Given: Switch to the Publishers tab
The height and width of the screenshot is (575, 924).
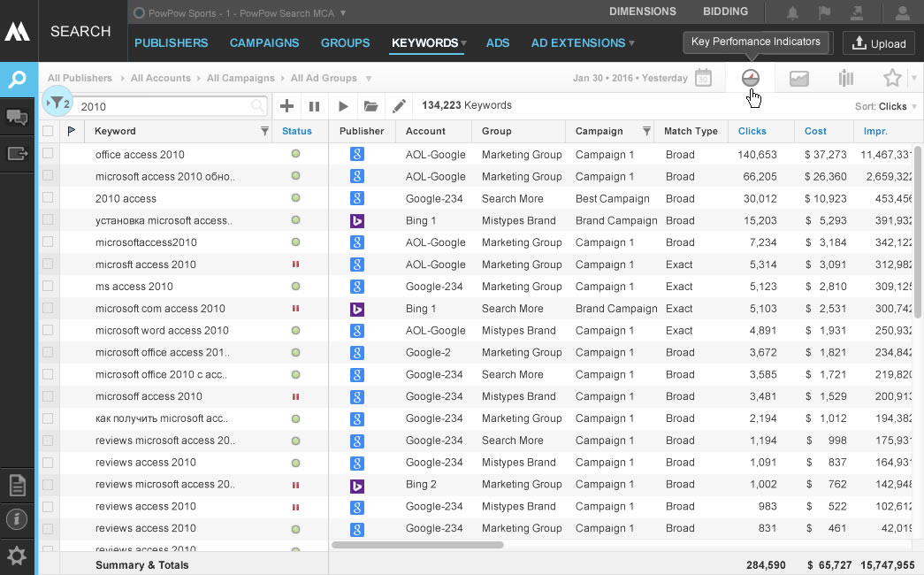Looking at the screenshot, I should coord(171,43).
